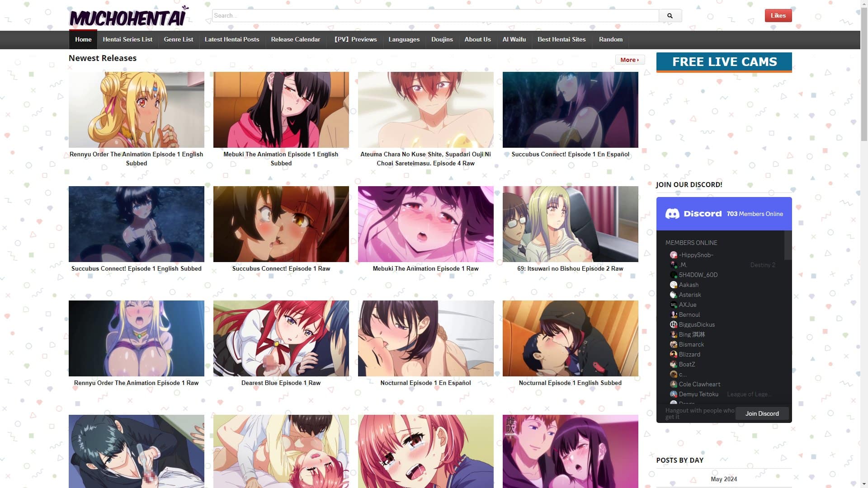This screenshot has width=868, height=488.
Task: Click Bernoul member avatar icon
Action: [x=674, y=314]
